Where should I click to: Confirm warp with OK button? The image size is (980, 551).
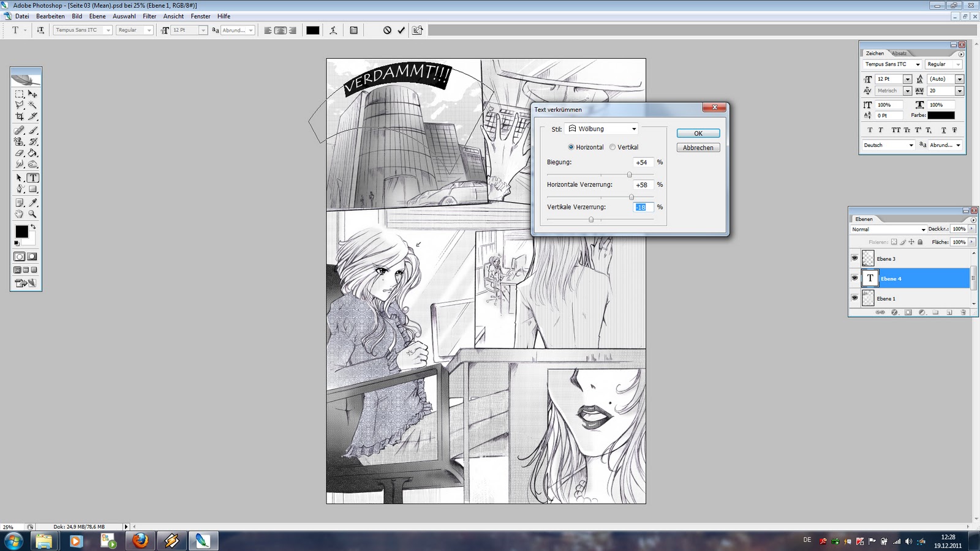[698, 133]
